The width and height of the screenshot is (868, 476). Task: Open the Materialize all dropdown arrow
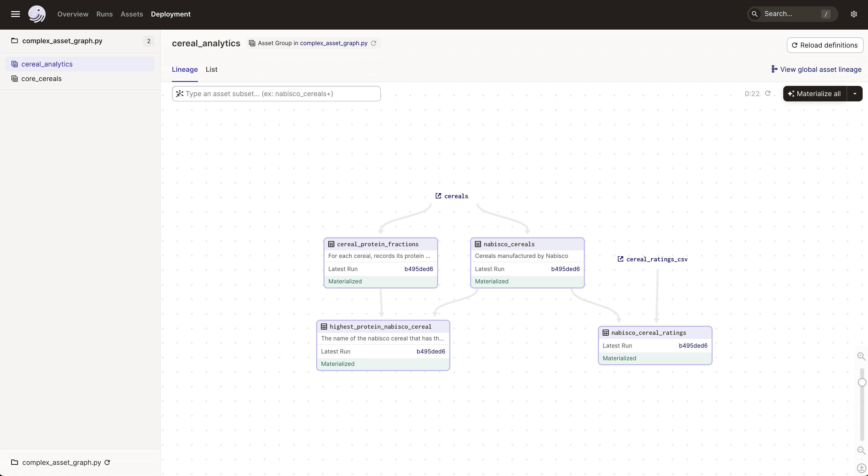tap(855, 94)
